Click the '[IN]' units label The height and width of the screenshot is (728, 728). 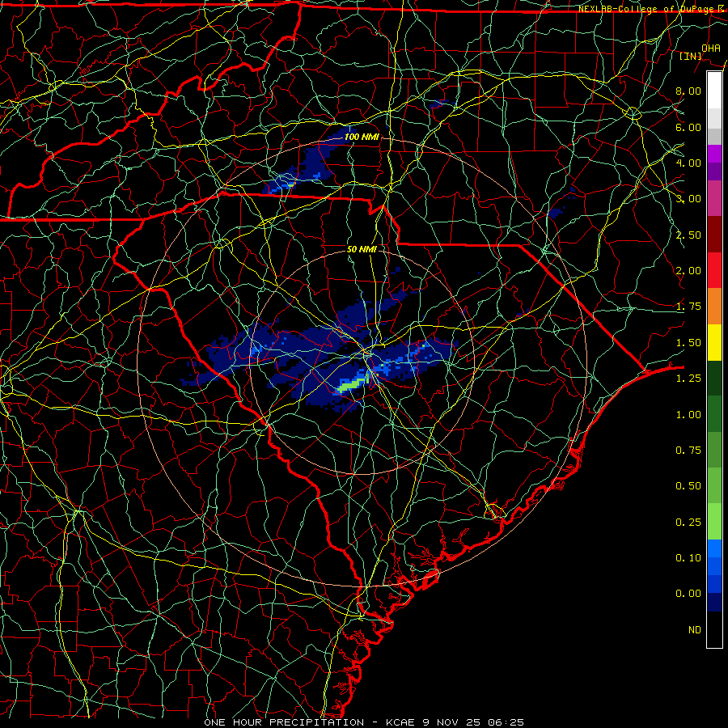691,56
